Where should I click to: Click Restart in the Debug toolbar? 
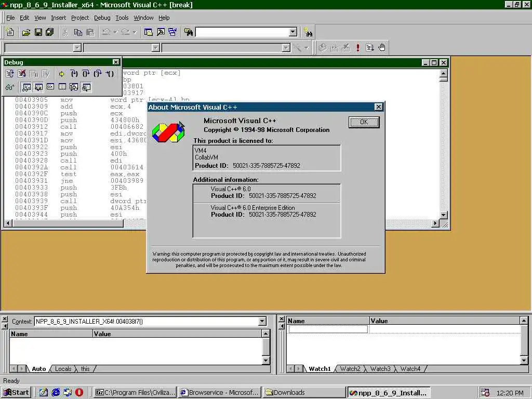(10, 74)
